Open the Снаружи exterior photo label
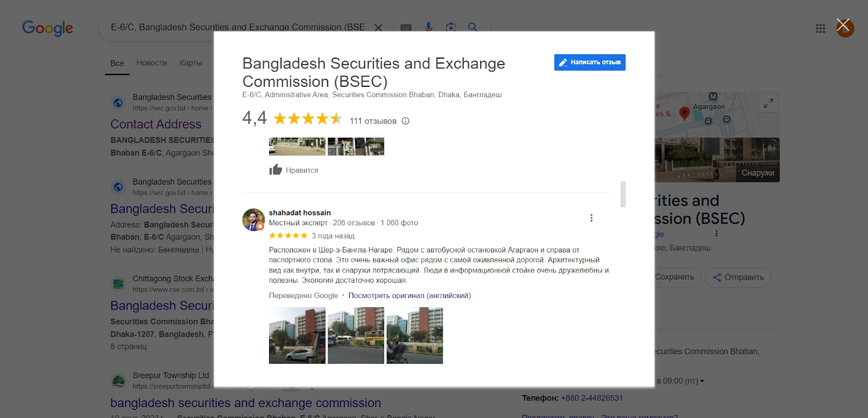Image resolution: width=868 pixels, height=418 pixels. (758, 173)
